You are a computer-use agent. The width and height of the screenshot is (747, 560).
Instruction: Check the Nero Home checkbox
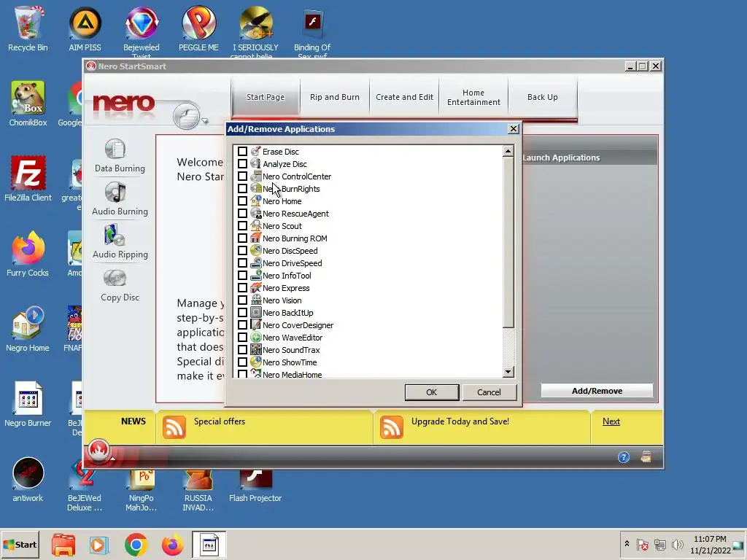point(242,201)
